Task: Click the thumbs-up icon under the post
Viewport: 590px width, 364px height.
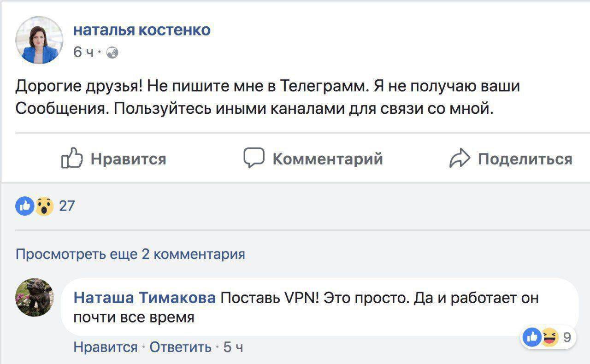Action: (x=71, y=159)
